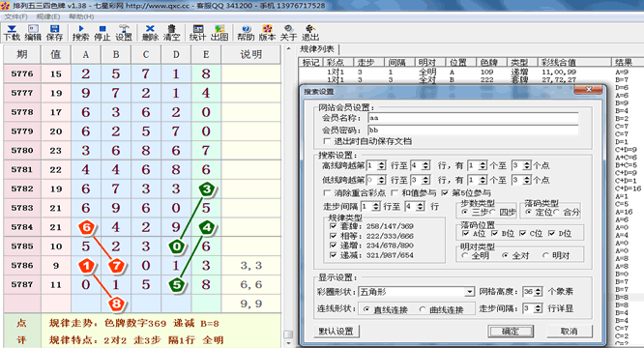Click the 保存 save toolbar icon
Screen dimensions: 644x348
point(54,33)
